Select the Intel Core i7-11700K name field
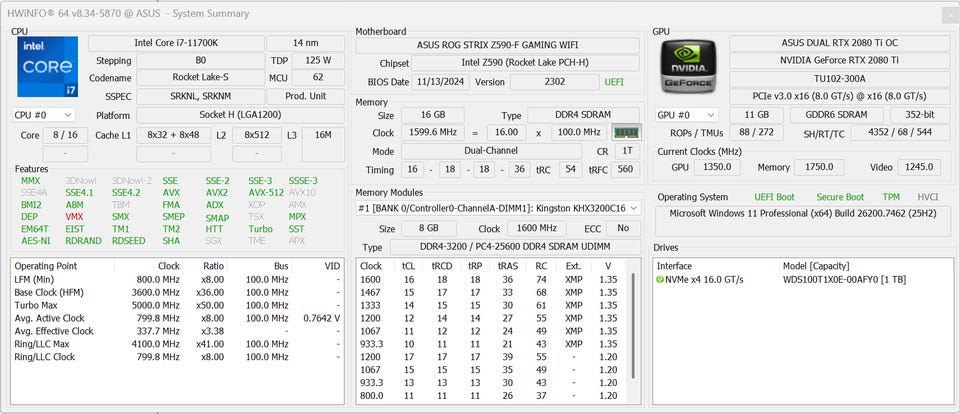Viewport: 960px width, 414px height. [175, 43]
